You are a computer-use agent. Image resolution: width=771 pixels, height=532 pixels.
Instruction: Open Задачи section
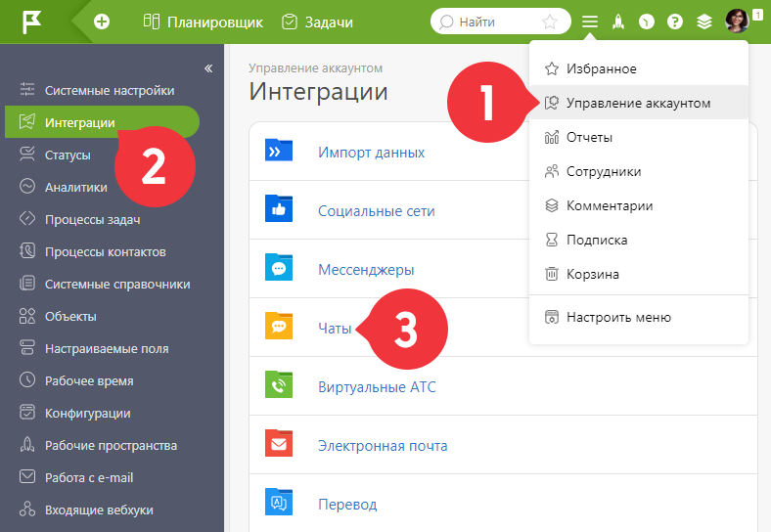(317, 22)
